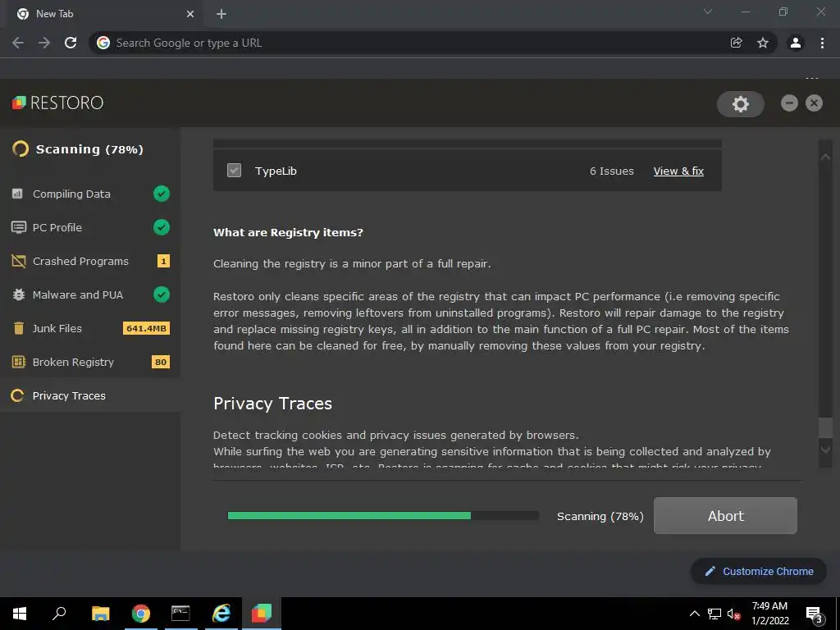Screen dimensions: 840x630
Task: Open Command Prompt from taskbar
Action: coord(180,613)
